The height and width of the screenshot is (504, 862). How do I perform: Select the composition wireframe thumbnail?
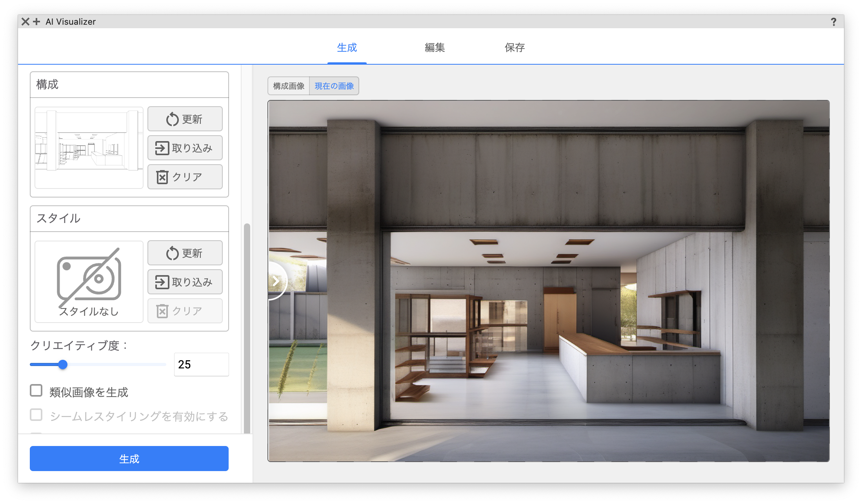(x=89, y=148)
